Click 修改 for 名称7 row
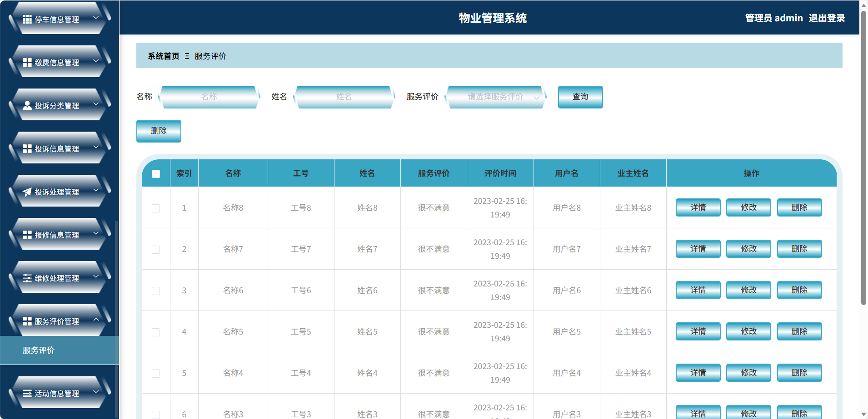The width and height of the screenshot is (868, 419). pos(748,249)
